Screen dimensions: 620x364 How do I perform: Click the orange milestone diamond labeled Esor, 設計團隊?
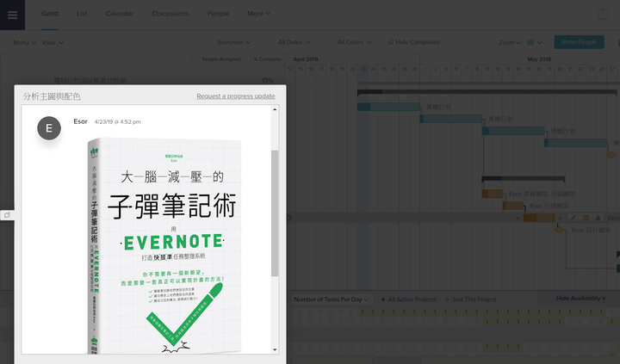(x=559, y=230)
